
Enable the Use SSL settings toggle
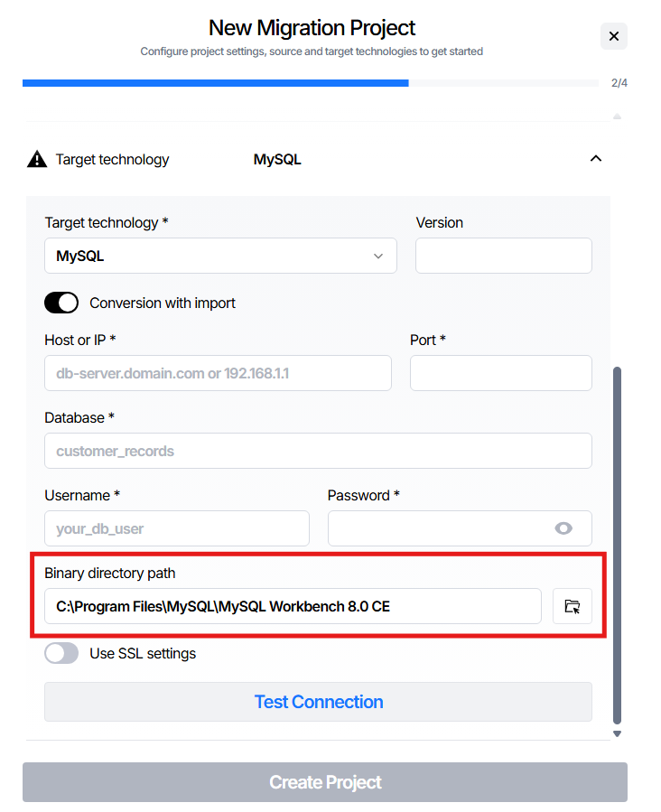coord(61,653)
